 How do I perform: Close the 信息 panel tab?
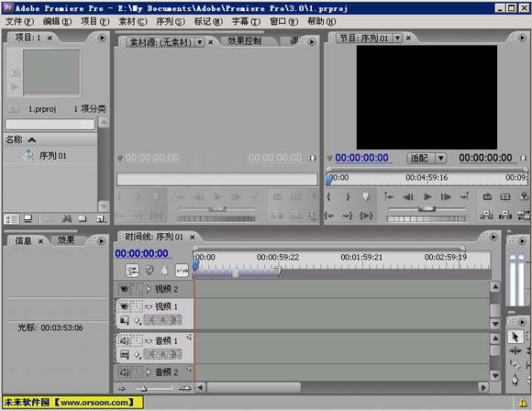[x=40, y=241]
